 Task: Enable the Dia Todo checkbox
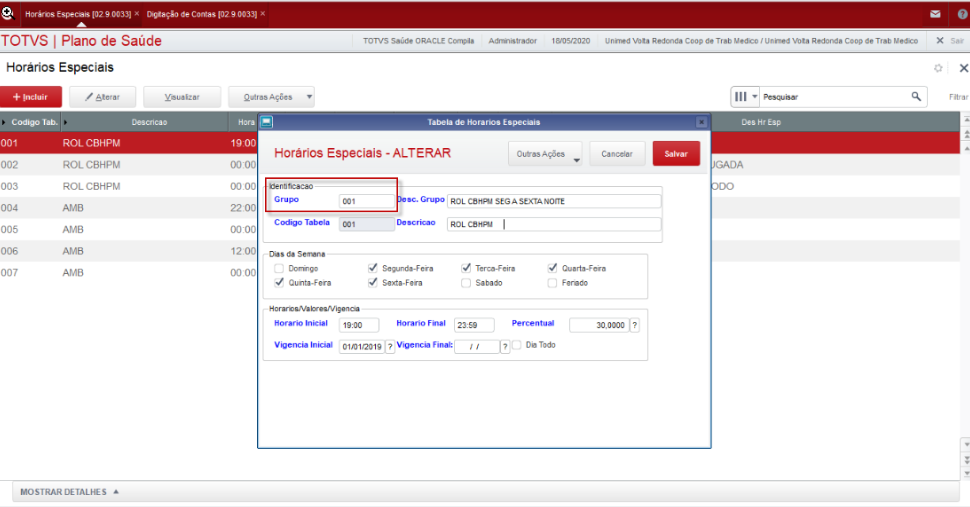517,344
